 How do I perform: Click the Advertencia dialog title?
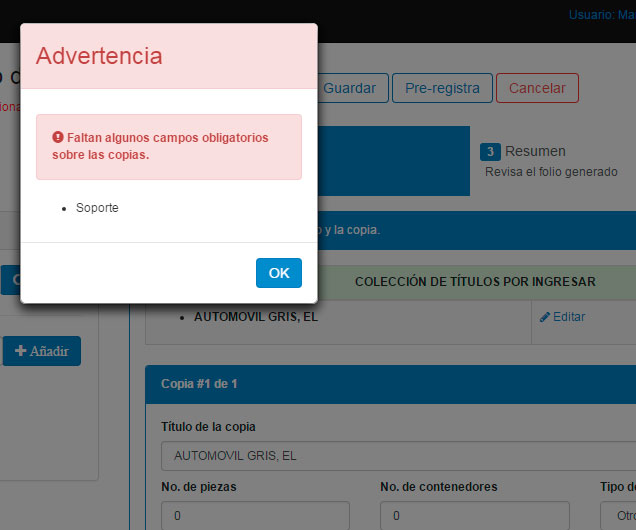point(99,56)
